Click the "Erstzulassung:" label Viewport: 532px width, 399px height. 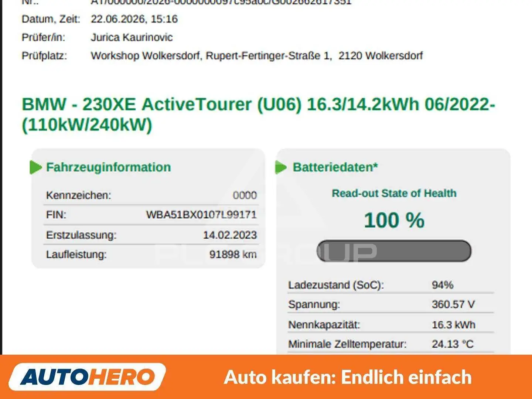click(x=81, y=235)
